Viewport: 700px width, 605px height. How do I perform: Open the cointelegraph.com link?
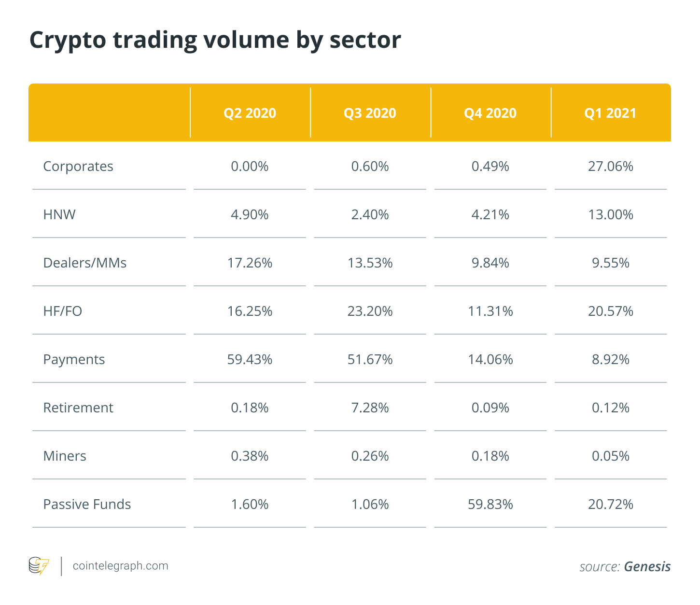(x=120, y=566)
